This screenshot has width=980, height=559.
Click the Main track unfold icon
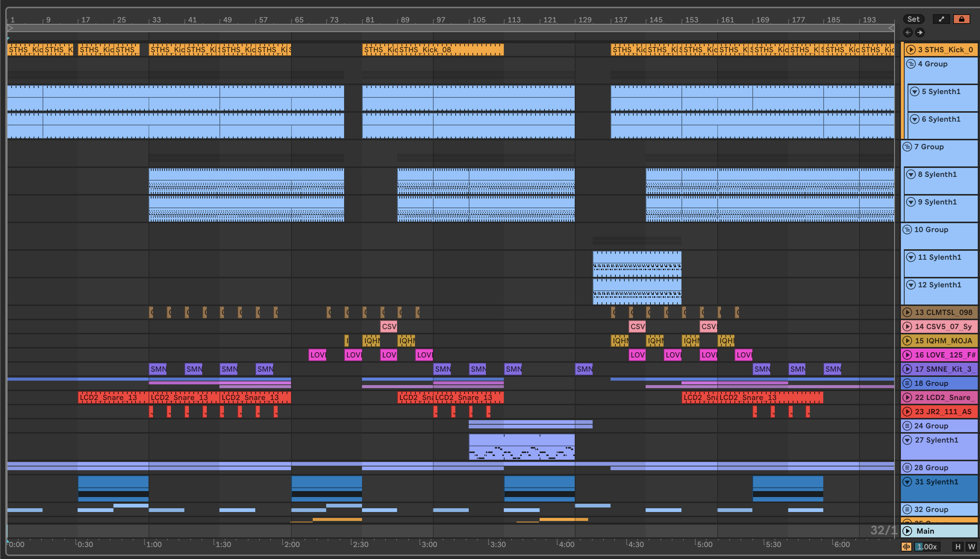[x=908, y=531]
